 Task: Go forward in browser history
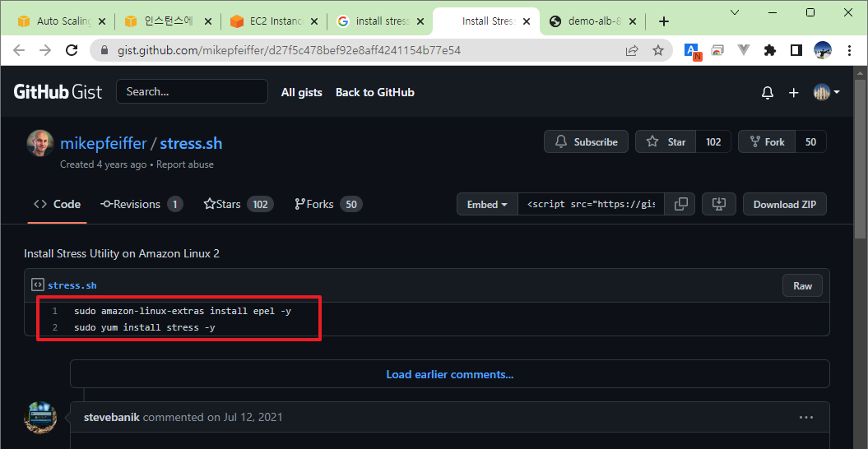[x=45, y=50]
